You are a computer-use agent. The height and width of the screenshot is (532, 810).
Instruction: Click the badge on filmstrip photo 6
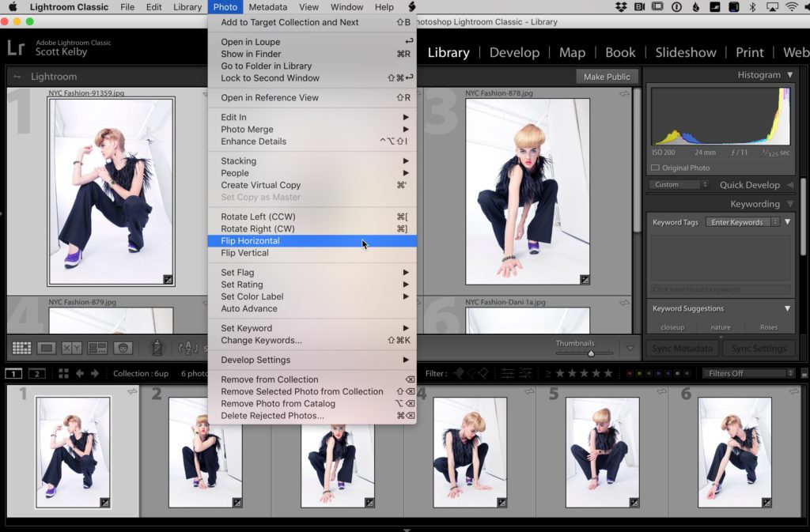coord(766,502)
